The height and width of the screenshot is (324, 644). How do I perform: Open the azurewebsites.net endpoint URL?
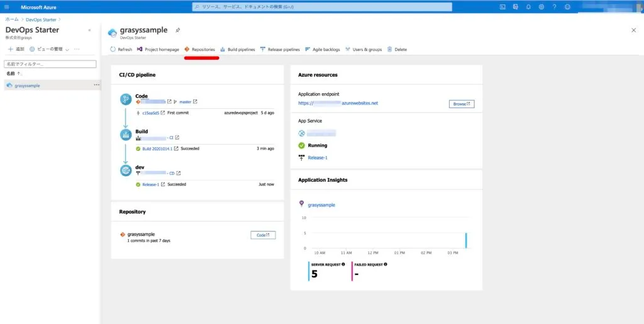(338, 103)
